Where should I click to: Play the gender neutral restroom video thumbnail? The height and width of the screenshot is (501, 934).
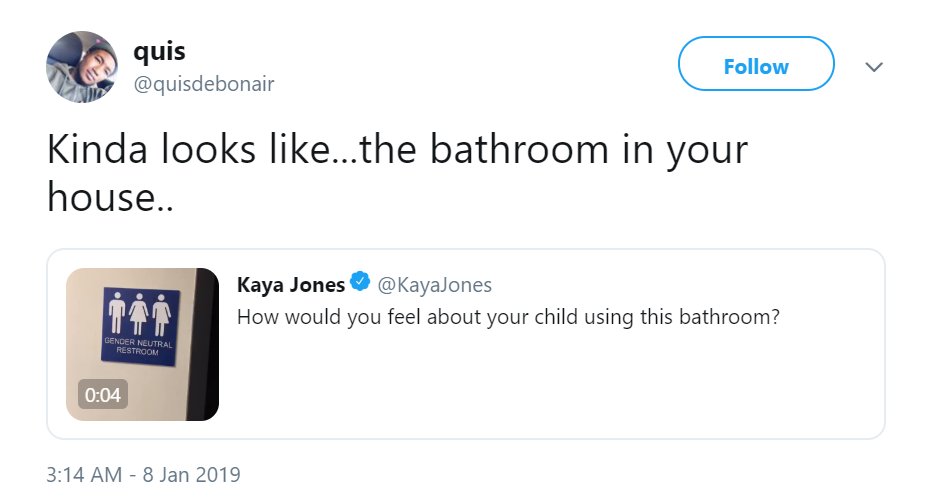tap(142, 344)
